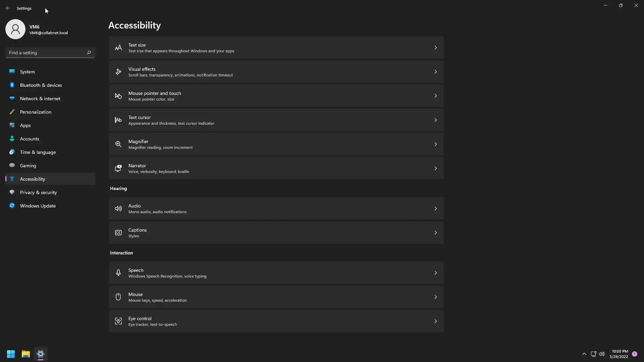This screenshot has width=644, height=362.
Task: Expand Mouse pointer and touch chevron
Action: pyautogui.click(x=435, y=96)
